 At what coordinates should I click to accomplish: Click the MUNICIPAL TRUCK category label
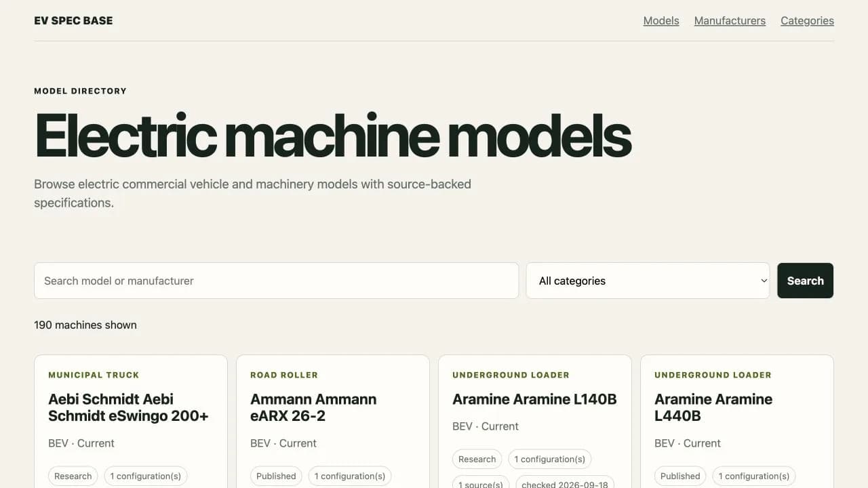[94, 375]
